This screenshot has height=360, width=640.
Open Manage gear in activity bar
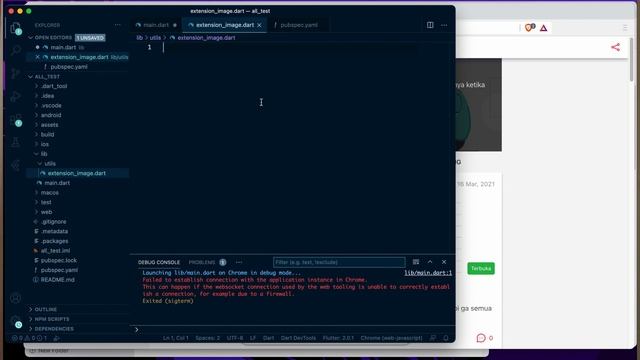point(16,321)
